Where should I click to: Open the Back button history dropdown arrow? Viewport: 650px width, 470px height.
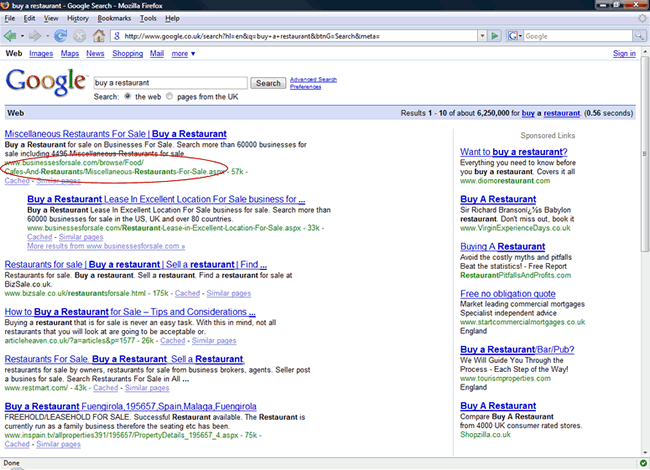(x=22, y=36)
